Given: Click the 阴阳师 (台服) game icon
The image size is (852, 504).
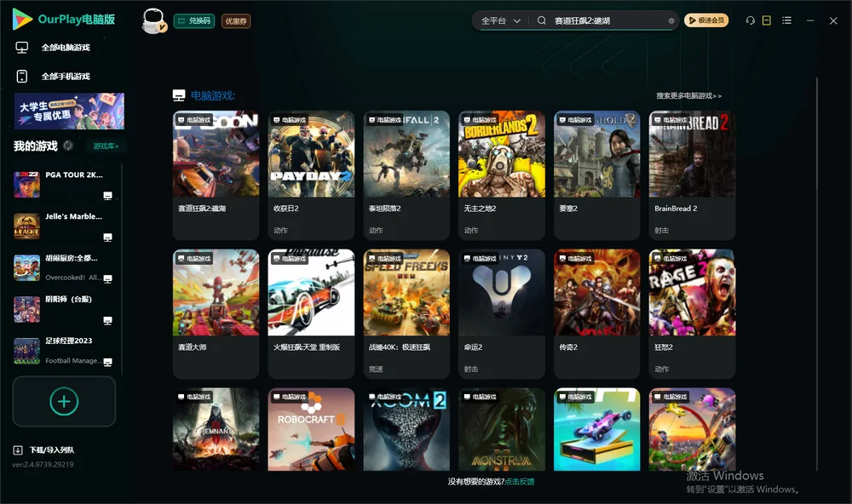Looking at the screenshot, I should click(x=26, y=310).
